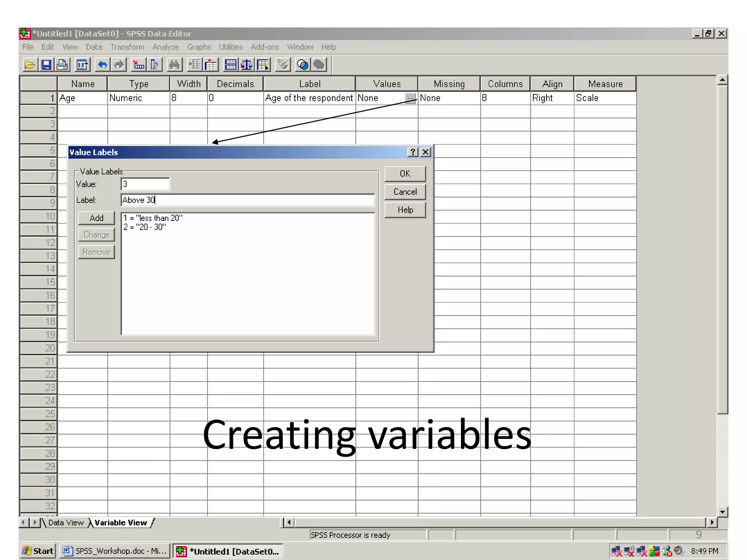The image size is (747, 560).
Task: Open the Transform menu
Action: click(127, 47)
